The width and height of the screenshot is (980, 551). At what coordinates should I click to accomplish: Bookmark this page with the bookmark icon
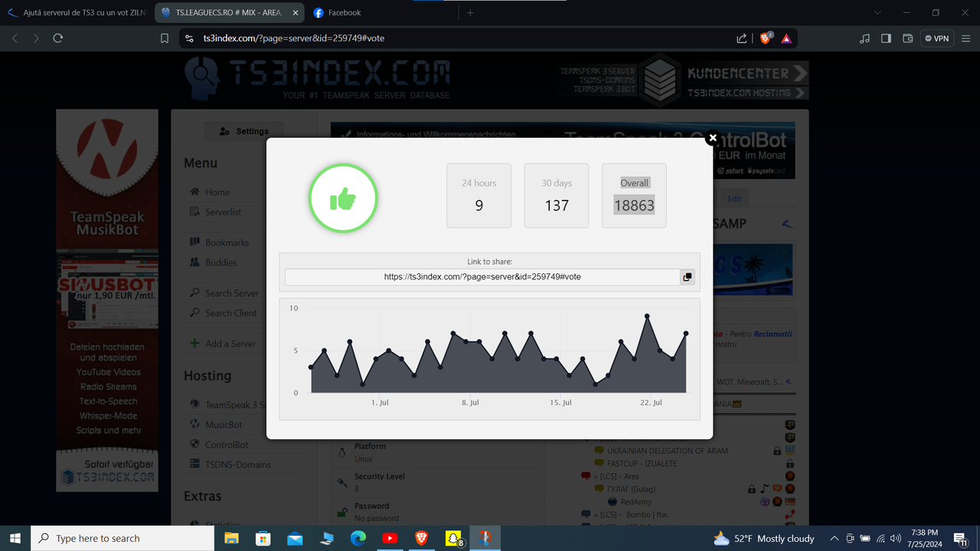coord(165,38)
